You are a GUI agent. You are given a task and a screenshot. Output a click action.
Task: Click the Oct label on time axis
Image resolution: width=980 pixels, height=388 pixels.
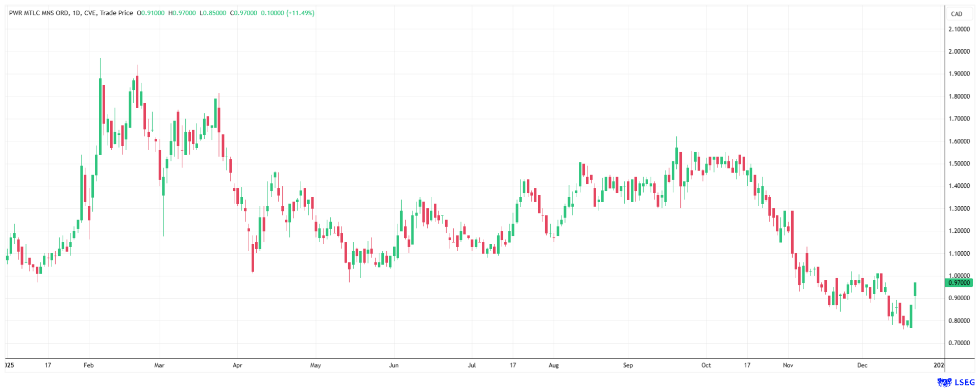point(706,365)
